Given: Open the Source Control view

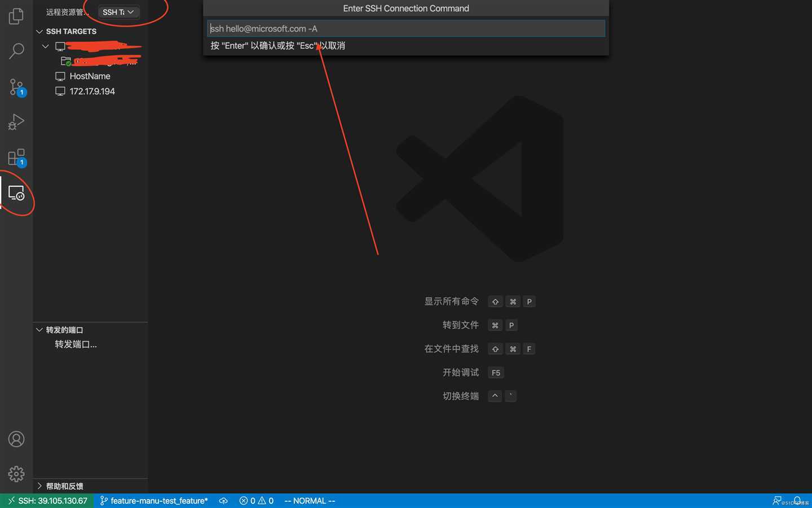Looking at the screenshot, I should [x=16, y=87].
